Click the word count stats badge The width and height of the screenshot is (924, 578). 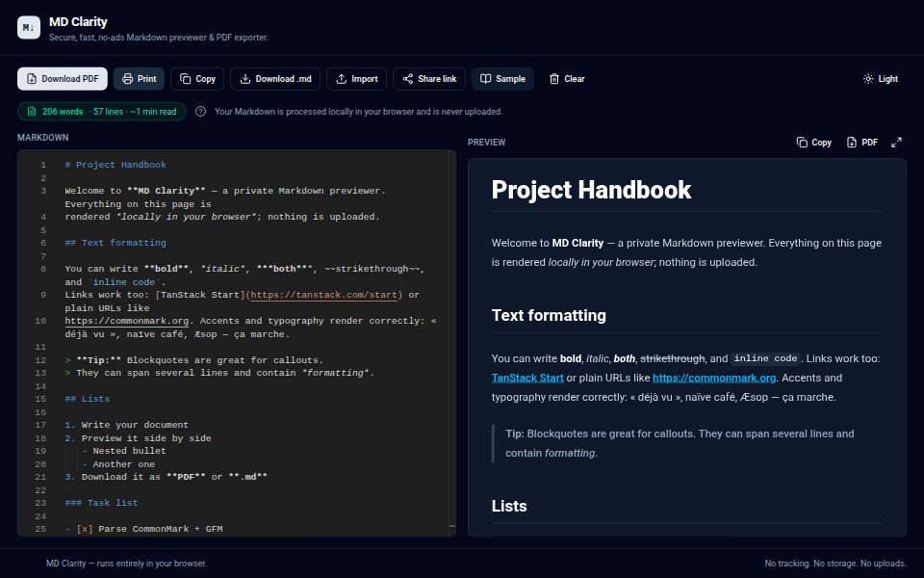coord(101,112)
